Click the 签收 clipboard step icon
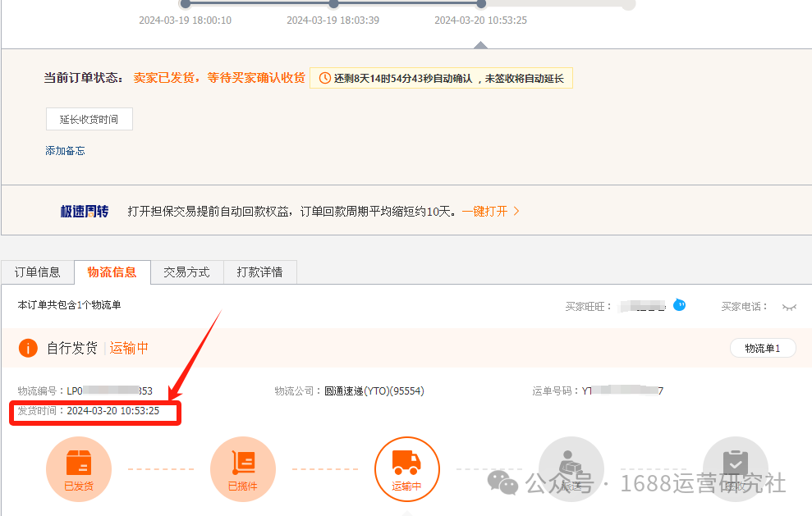 (x=736, y=469)
